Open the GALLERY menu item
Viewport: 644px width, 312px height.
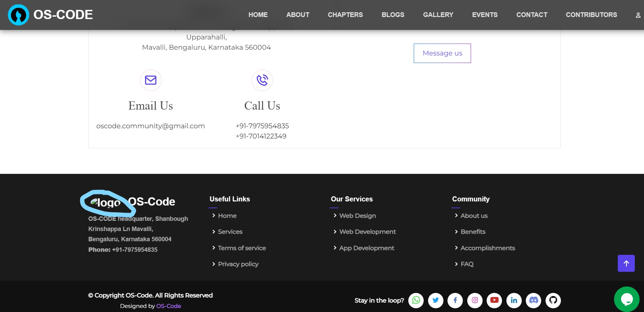click(x=438, y=15)
